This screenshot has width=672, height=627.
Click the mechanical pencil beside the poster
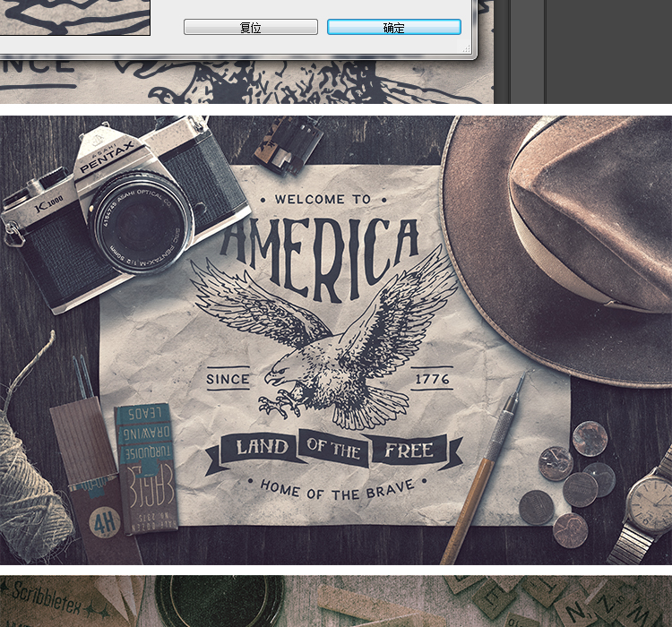pyautogui.click(x=482, y=466)
